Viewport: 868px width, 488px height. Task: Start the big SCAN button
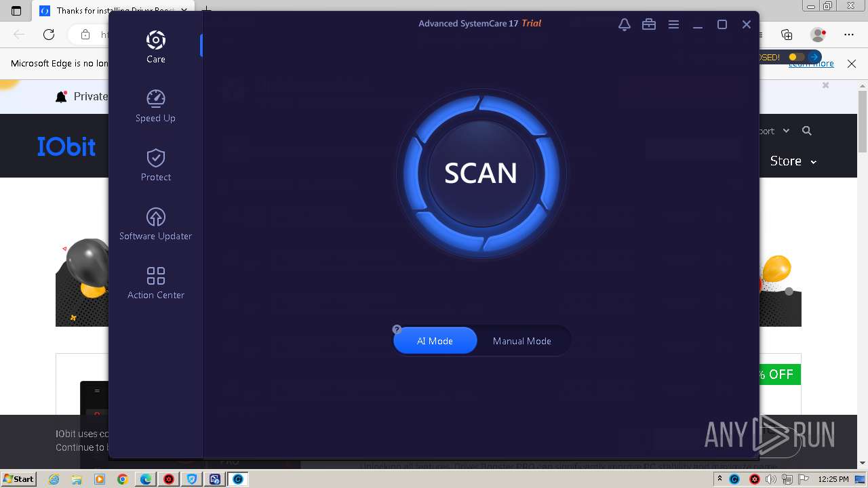point(481,174)
